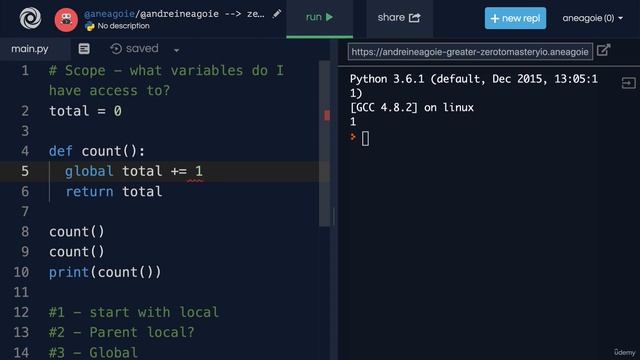The height and width of the screenshot is (360, 640).
Task: Open output in new window icon
Action: pos(603,51)
